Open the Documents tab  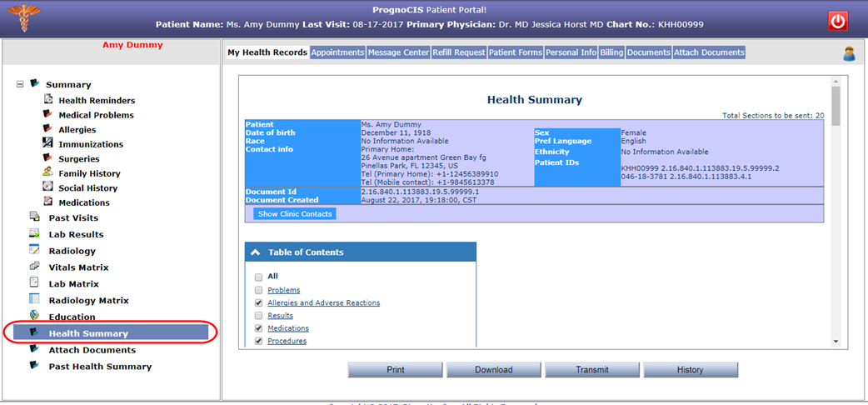[x=649, y=52]
